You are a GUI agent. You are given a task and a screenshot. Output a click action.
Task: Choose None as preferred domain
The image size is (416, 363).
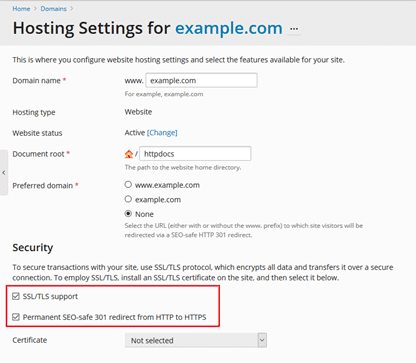tap(128, 213)
